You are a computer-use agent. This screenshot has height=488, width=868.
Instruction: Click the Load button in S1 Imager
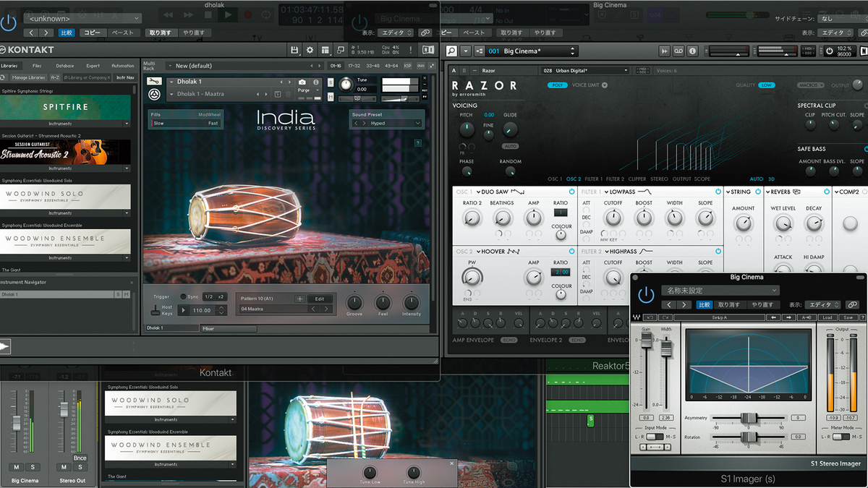click(x=827, y=317)
